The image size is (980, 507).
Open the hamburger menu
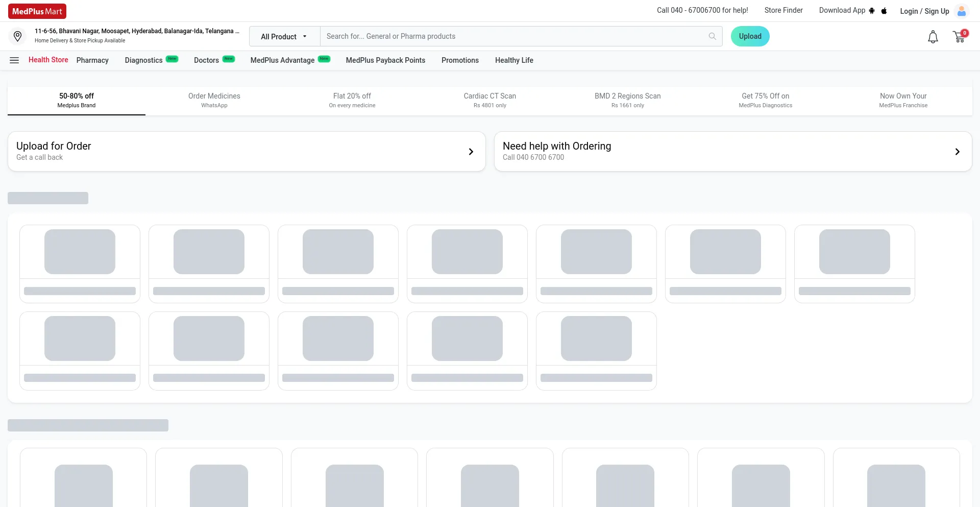point(14,60)
